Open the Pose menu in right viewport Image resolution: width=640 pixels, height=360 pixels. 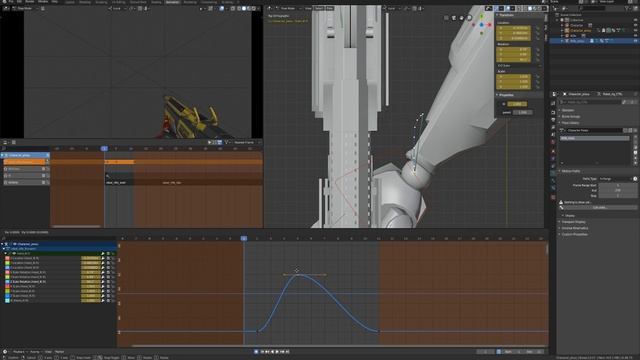click(329, 8)
